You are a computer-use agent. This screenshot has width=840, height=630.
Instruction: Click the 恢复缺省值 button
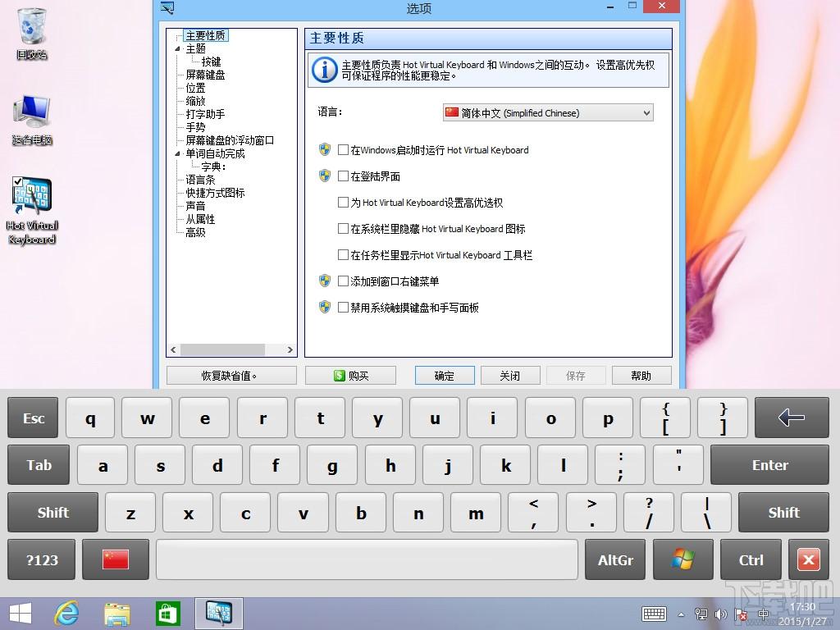tap(231, 376)
